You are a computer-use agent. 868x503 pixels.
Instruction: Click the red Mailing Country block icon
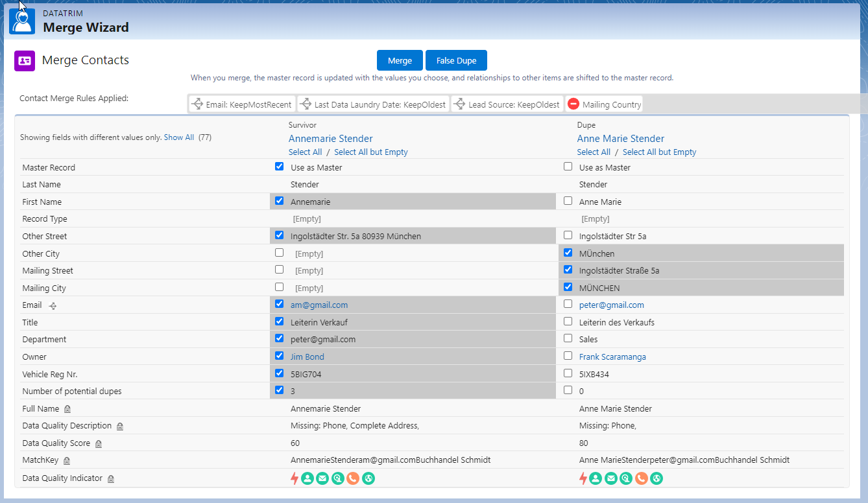[573, 104]
